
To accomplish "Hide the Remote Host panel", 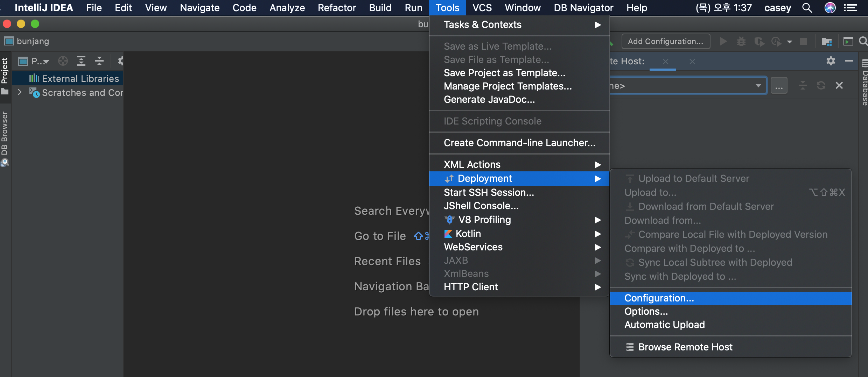I will point(849,61).
